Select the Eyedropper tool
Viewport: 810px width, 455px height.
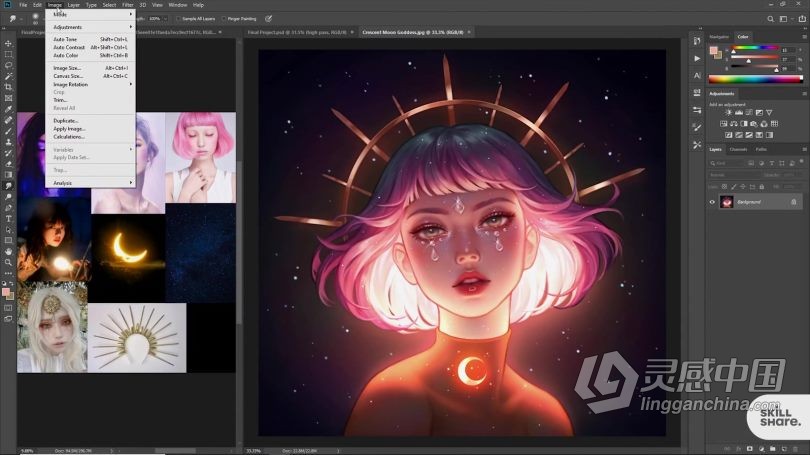pos(8,109)
